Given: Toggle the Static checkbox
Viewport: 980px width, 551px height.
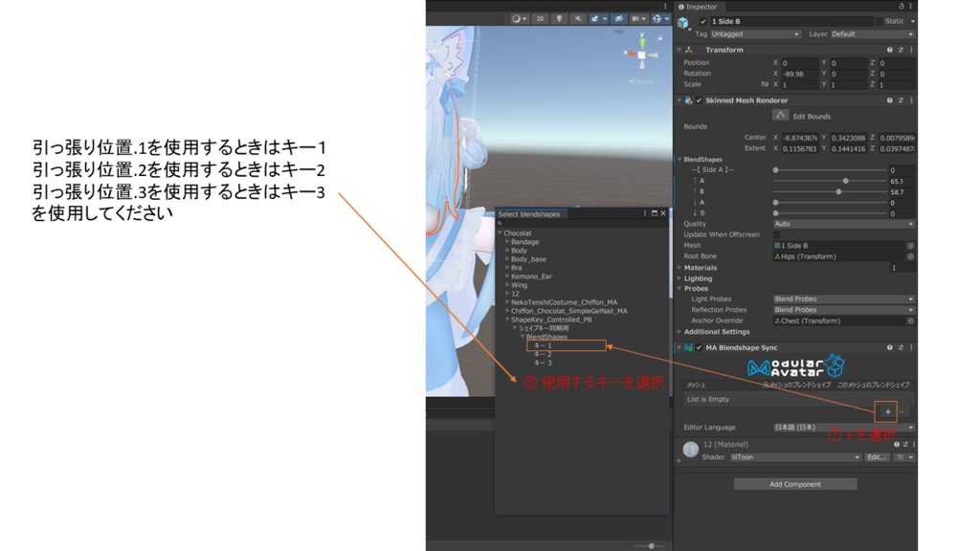Looking at the screenshot, I should pyautogui.click(x=879, y=21).
